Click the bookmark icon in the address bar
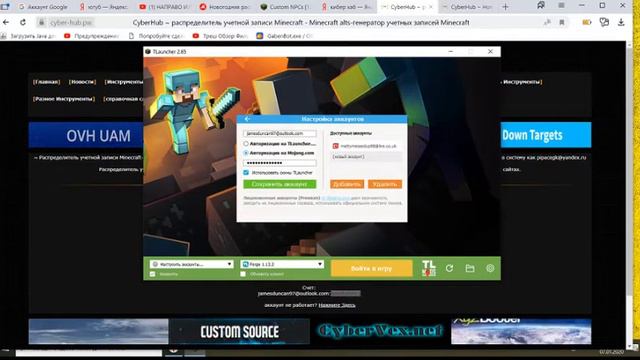The image size is (640, 360). pos(562,22)
